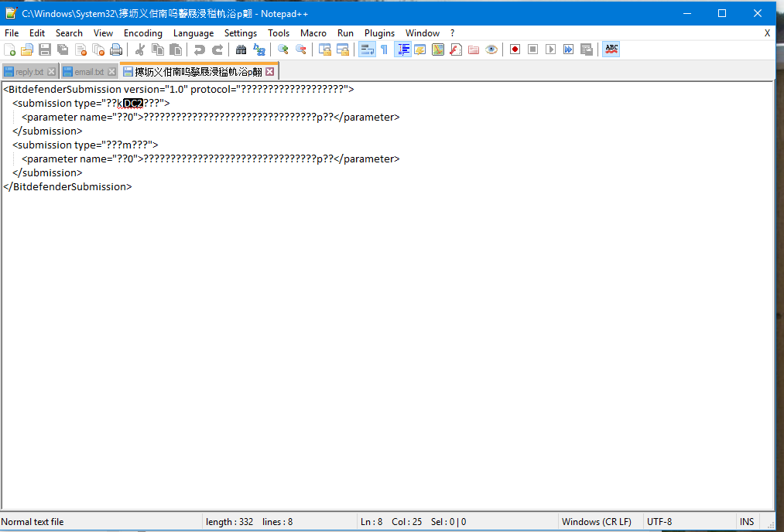Viewport: 784px width, 532px height.
Task: Save the current recorded macro icon
Action: point(587,49)
